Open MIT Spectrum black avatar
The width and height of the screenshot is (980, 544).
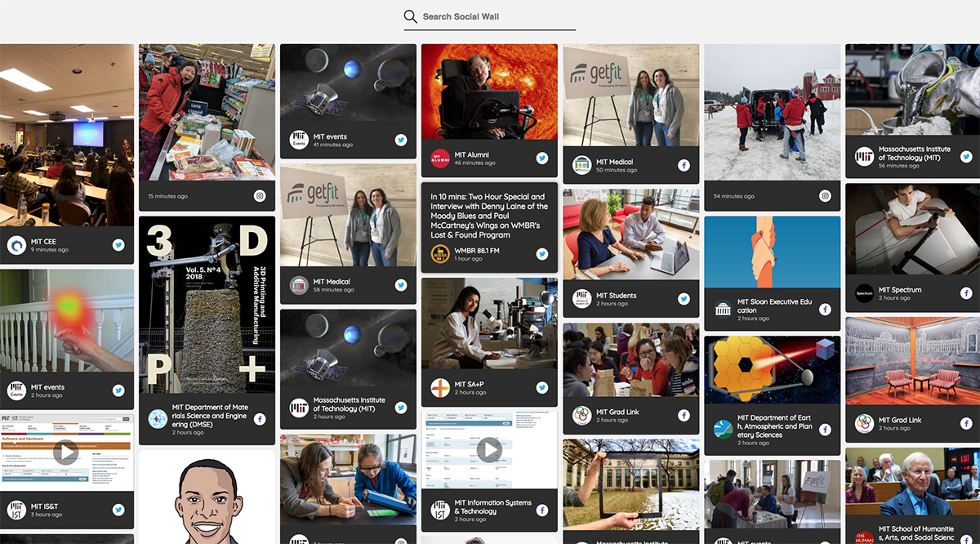(864, 293)
